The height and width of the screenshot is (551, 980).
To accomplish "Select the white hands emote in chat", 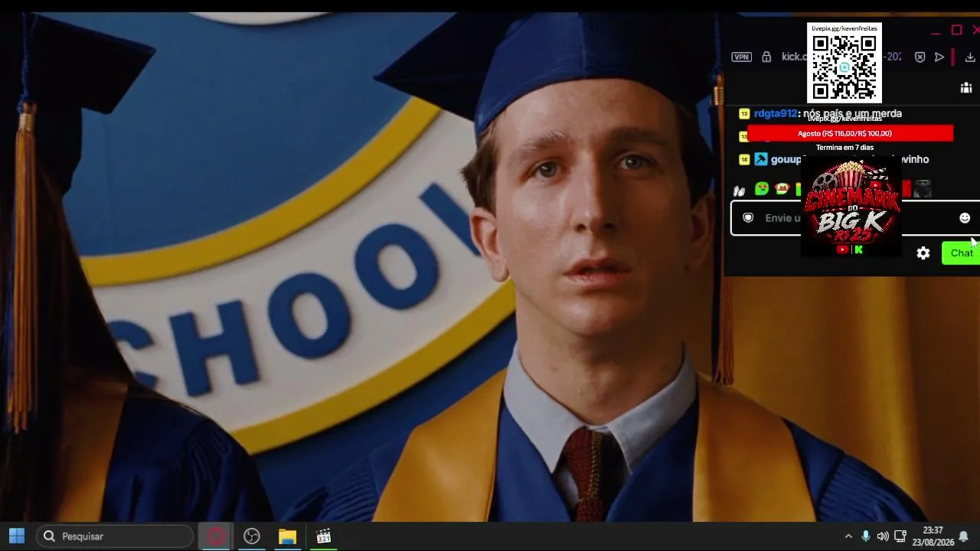I will click(x=740, y=190).
